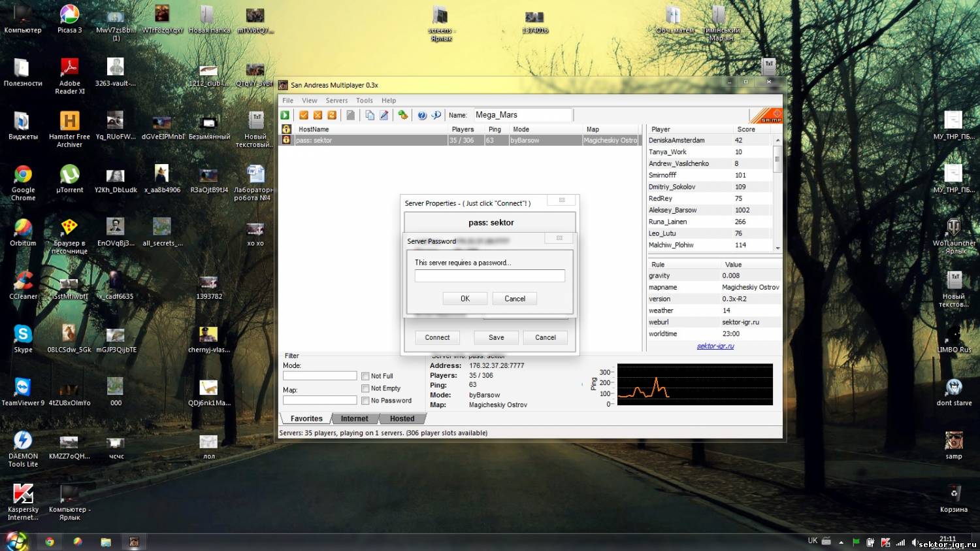Open CCleaner desktop shortcut
This screenshot has height=551, width=980.
click(x=23, y=286)
